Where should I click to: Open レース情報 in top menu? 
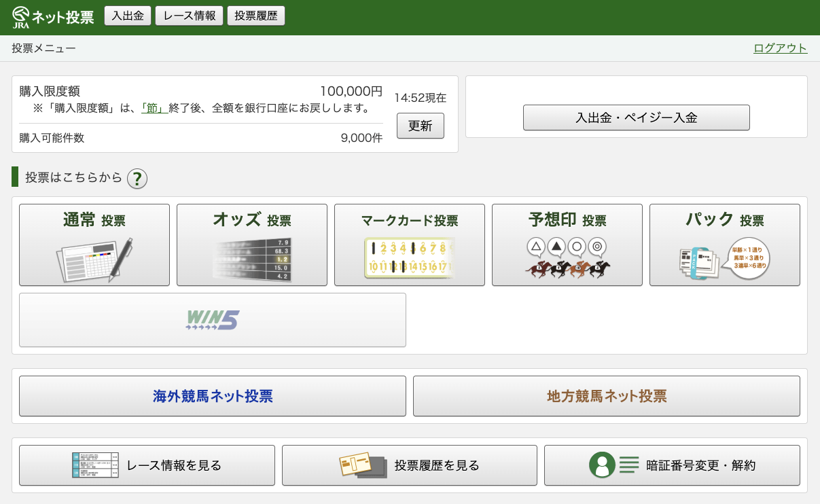pos(190,16)
